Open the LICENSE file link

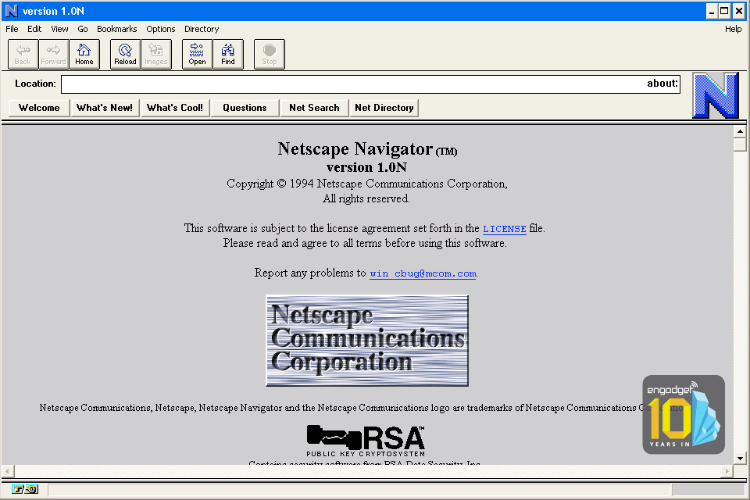(505, 229)
